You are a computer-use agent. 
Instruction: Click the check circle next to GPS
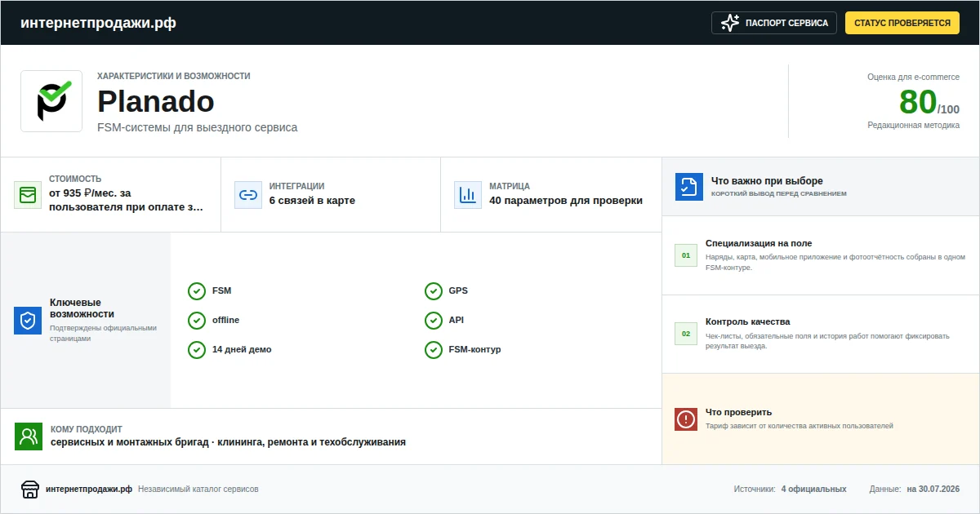click(x=434, y=291)
